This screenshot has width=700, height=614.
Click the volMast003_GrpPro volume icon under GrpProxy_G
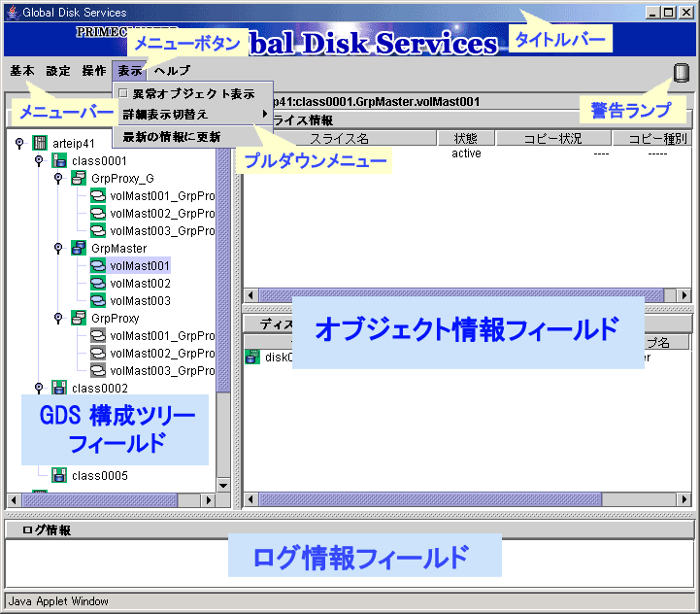(x=98, y=230)
